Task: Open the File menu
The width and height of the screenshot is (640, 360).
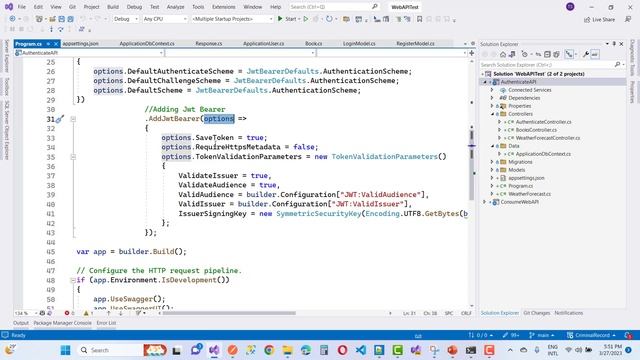Action: pyautogui.click(x=22, y=7)
